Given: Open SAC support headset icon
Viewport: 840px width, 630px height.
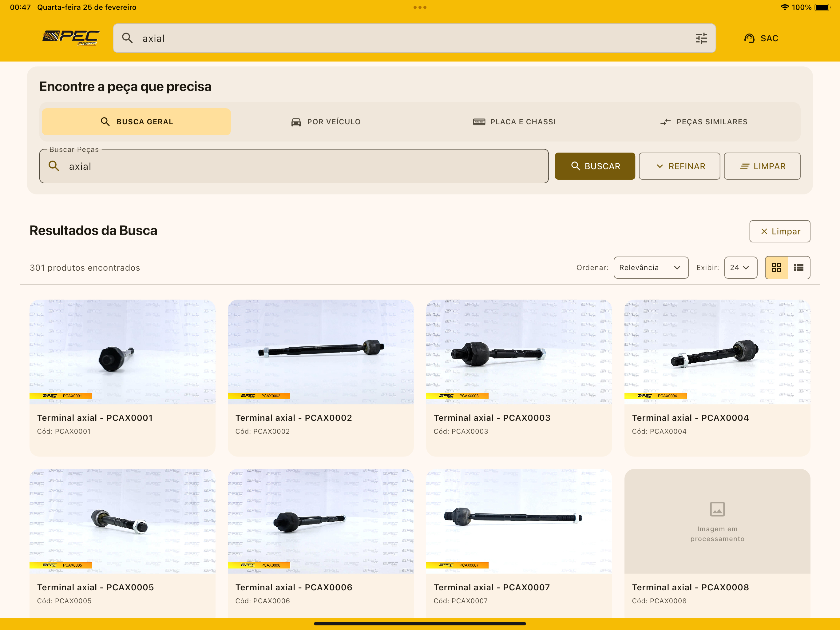Looking at the screenshot, I should (x=749, y=38).
